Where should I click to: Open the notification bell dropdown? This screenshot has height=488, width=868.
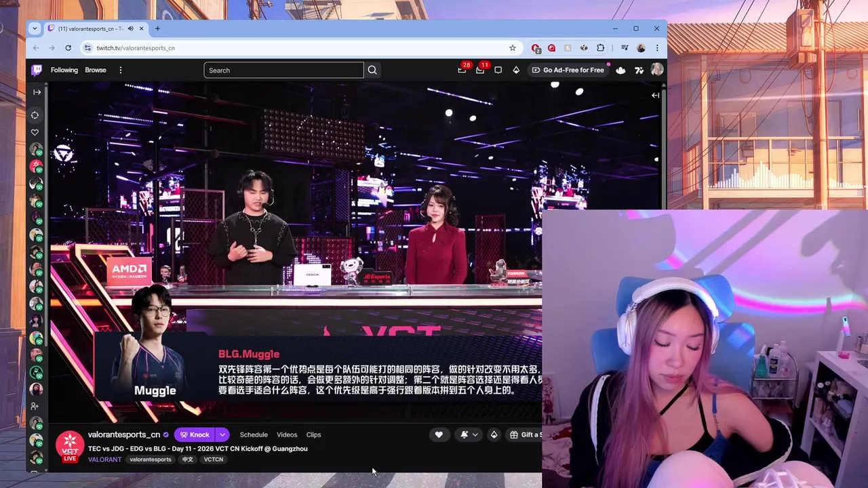pyautogui.click(x=469, y=434)
